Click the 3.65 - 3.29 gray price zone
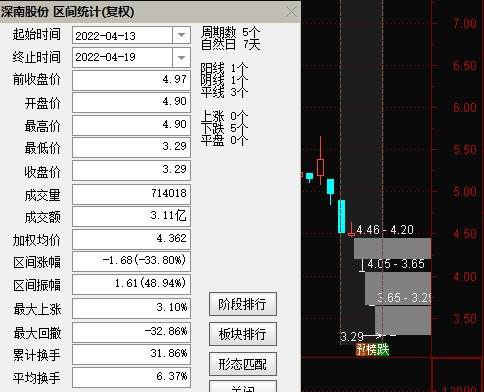The height and width of the screenshot is (392, 484). click(x=403, y=321)
